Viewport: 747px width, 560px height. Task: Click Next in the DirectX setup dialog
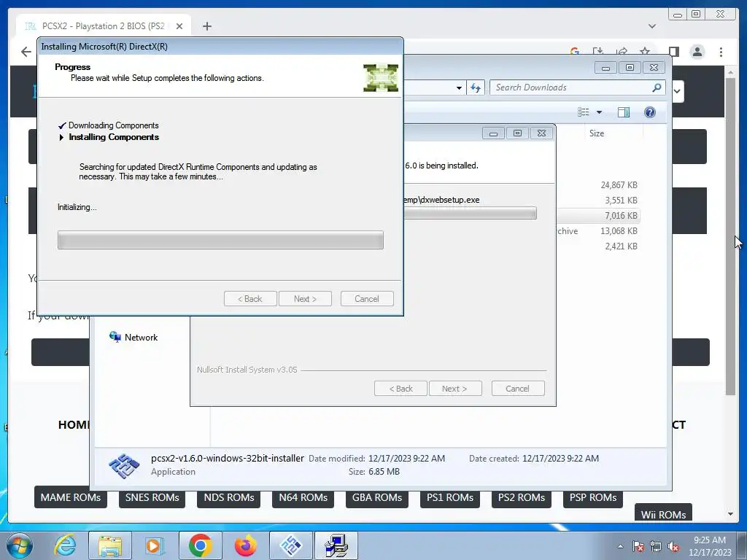click(x=305, y=298)
